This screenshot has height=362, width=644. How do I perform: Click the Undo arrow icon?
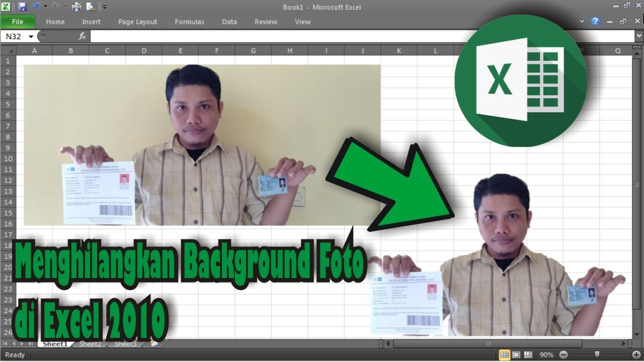pyautogui.click(x=36, y=7)
